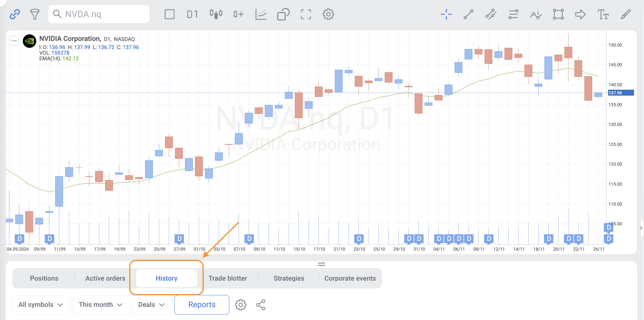Select the channel line drawing tool

coord(491,14)
